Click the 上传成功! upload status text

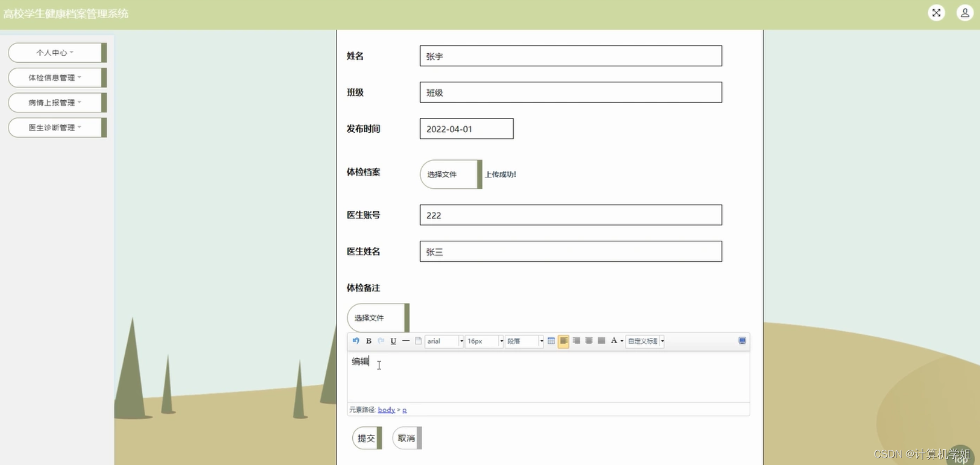tap(501, 175)
